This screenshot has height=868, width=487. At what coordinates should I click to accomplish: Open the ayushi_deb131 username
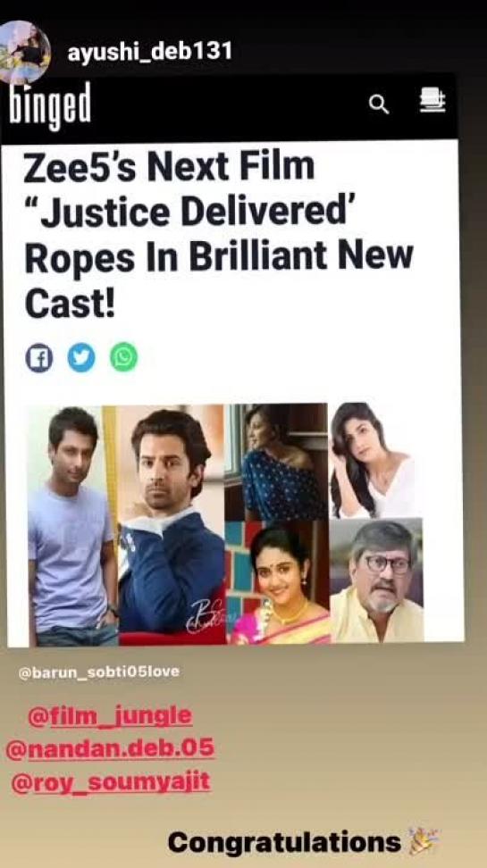(149, 52)
